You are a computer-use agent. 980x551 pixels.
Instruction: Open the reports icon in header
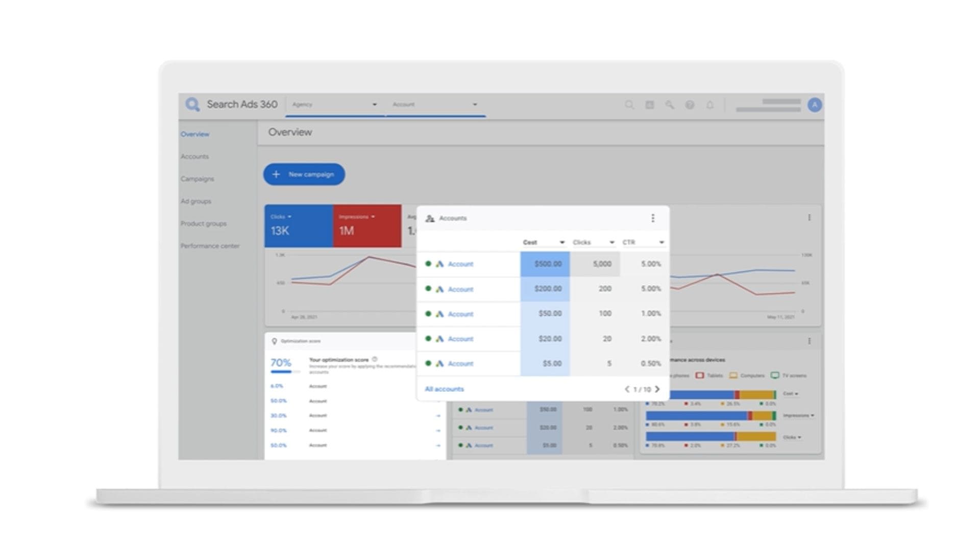click(x=649, y=105)
